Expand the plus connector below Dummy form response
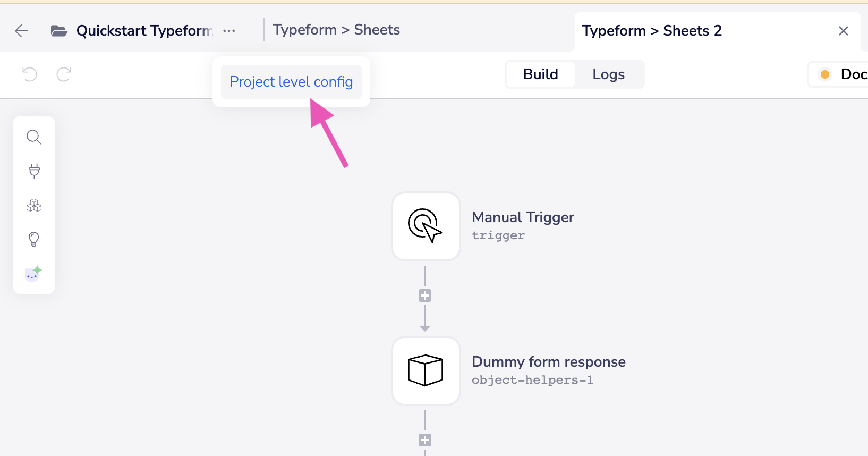This screenshot has width=868, height=456. [424, 440]
